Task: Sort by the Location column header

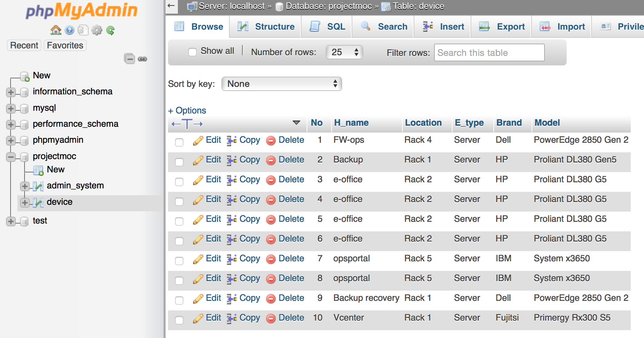Action: (423, 123)
